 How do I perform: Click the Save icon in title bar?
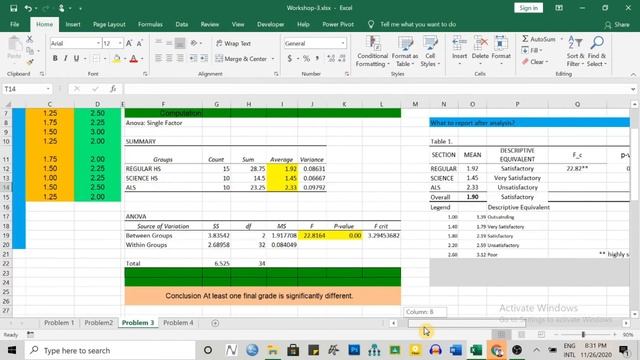pos(13,8)
